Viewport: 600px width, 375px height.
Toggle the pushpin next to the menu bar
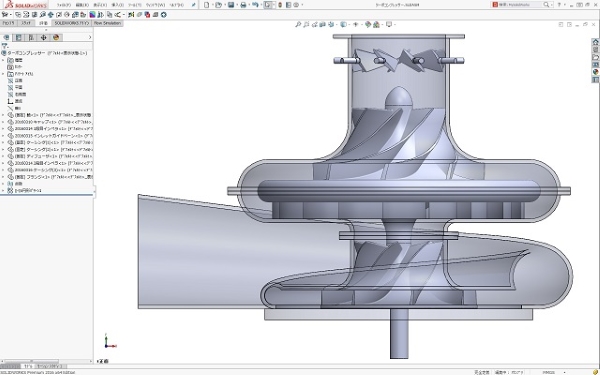coord(194,5)
